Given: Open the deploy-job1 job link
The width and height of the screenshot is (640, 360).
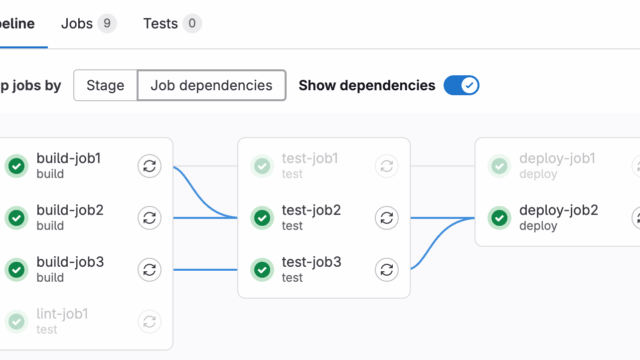Looking at the screenshot, I should tap(557, 158).
